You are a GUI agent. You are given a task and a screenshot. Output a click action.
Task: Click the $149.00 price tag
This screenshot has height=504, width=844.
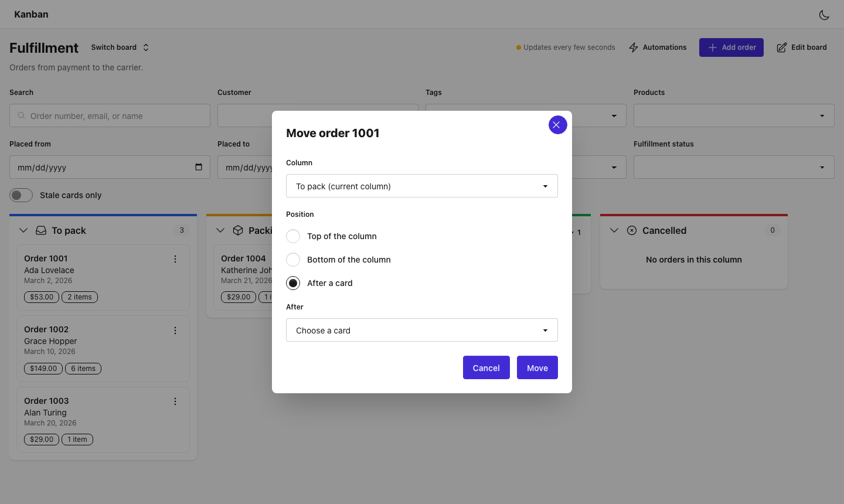point(43,369)
